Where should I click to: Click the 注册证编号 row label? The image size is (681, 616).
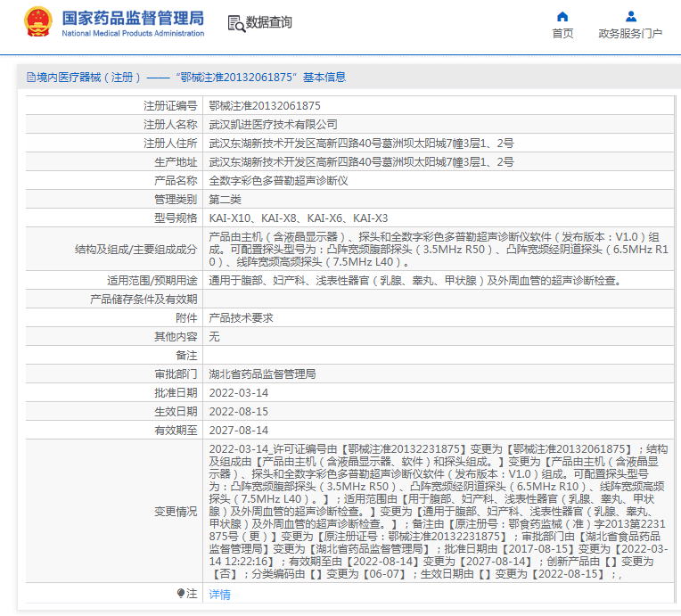point(170,105)
